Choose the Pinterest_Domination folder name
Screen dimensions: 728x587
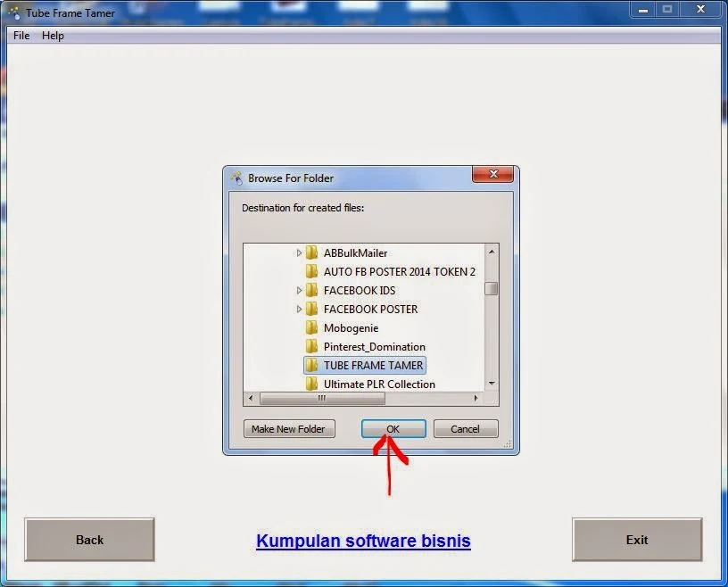pos(375,347)
